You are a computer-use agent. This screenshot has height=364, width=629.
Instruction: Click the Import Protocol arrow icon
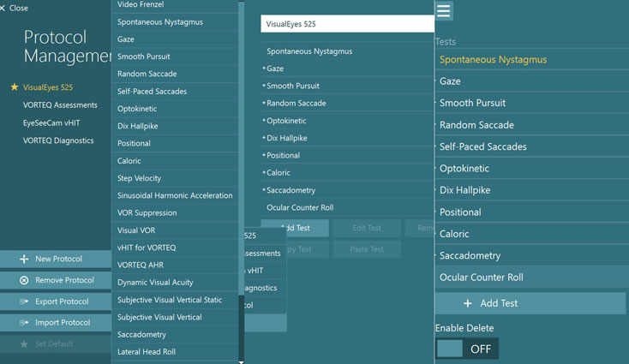pos(24,323)
